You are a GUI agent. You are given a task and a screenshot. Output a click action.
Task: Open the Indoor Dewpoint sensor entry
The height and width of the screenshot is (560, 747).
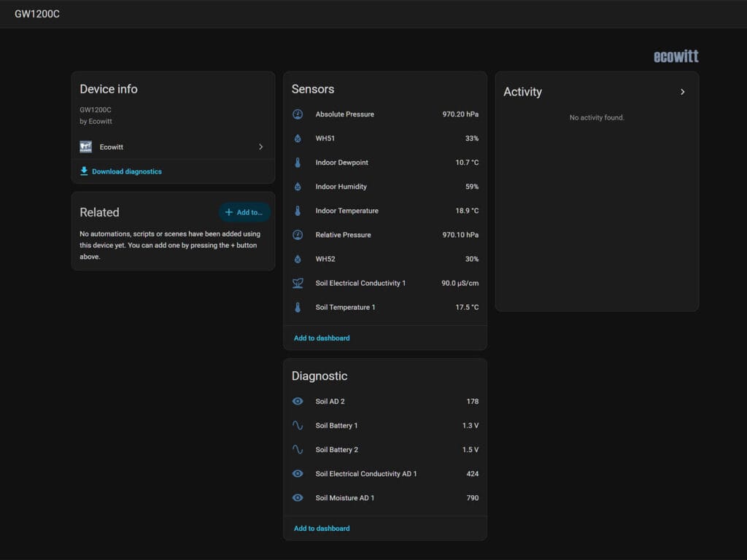[385, 163]
